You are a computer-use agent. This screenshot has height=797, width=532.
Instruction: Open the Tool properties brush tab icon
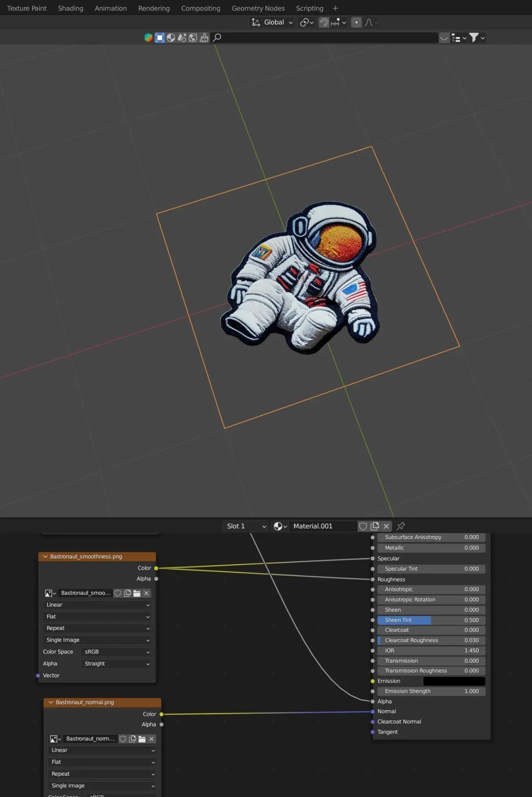coord(204,38)
